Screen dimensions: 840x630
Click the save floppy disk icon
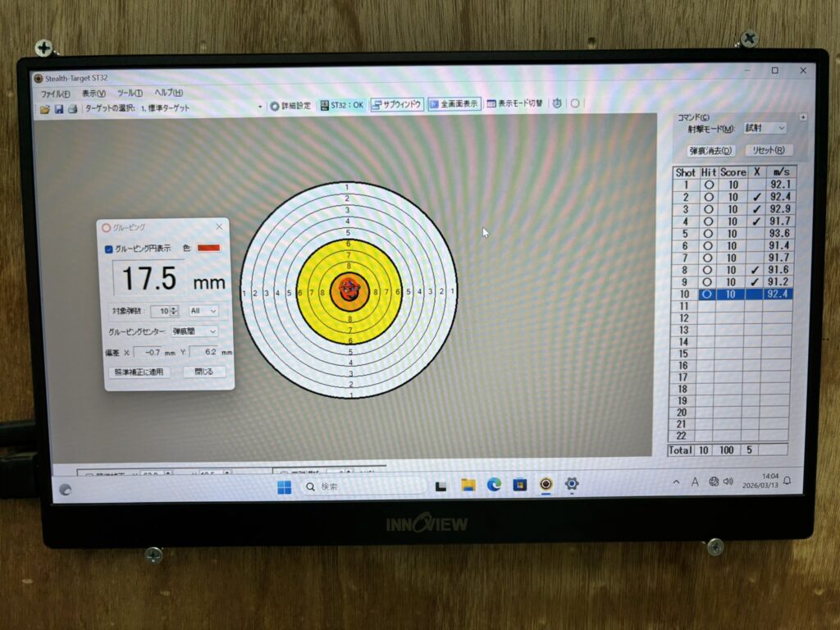(58, 108)
